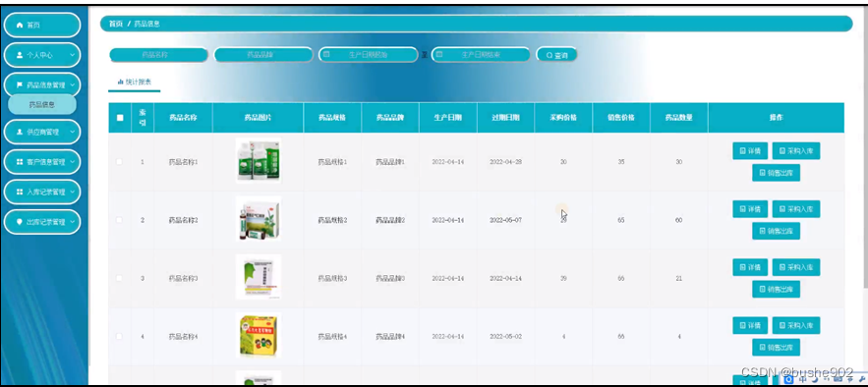Click the 药品名称 column header
This screenshot has width=868, height=387.
pos(183,118)
